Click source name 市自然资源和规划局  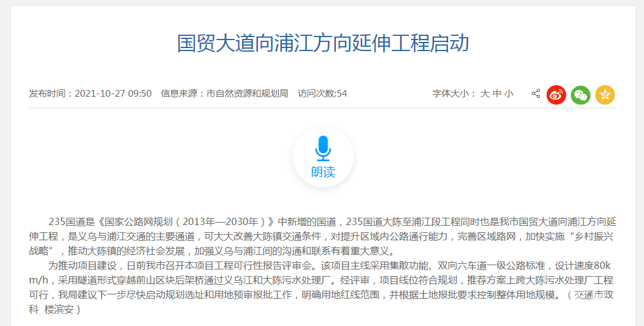pyautogui.click(x=247, y=94)
